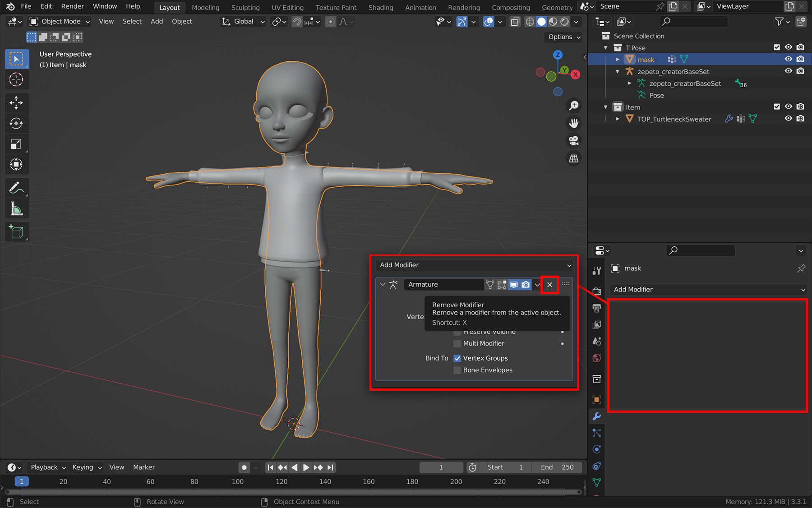Select the Rotate tool
Image resolution: width=812 pixels, height=508 pixels.
pos(16,124)
